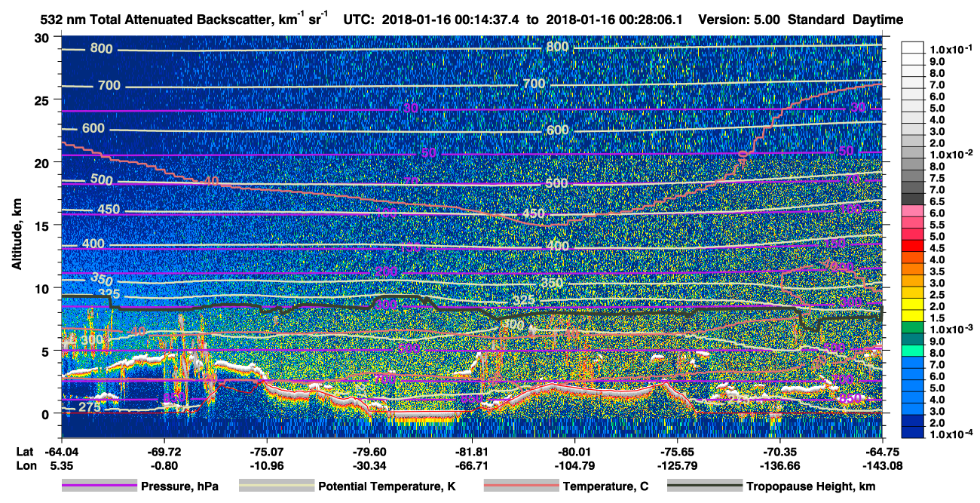Click the "Version: 5.00" header text

[739, 20]
